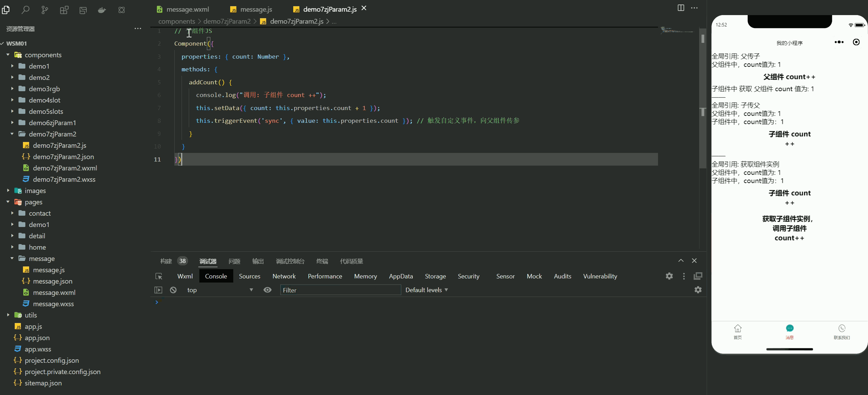
Task: Click the docker whale icon in activity bar
Action: [x=102, y=10]
